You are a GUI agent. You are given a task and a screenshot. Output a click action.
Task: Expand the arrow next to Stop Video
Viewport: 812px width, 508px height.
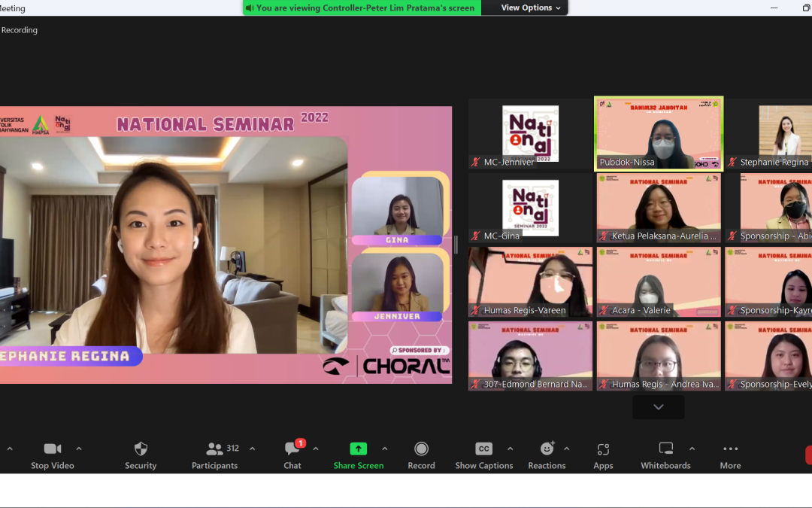tap(79, 449)
